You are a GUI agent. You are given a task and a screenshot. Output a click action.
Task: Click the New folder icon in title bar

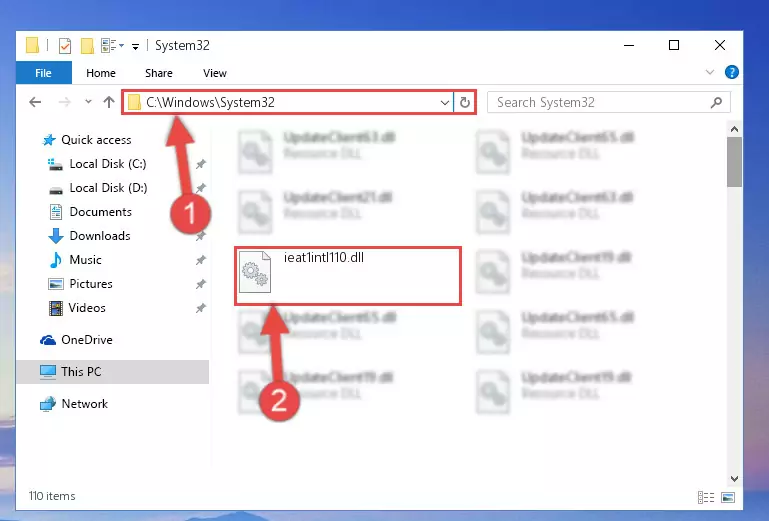[x=87, y=46]
